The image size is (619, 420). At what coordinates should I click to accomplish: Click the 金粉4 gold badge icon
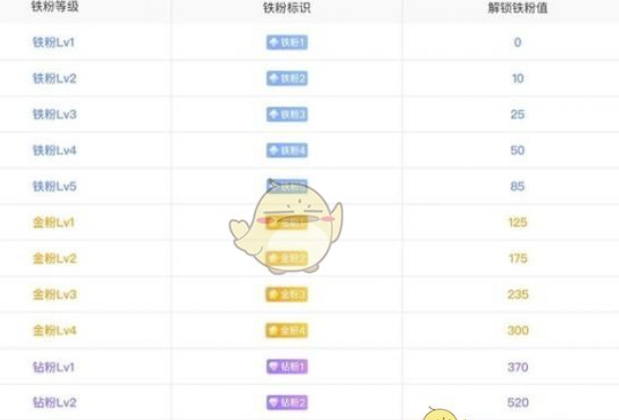[287, 330]
